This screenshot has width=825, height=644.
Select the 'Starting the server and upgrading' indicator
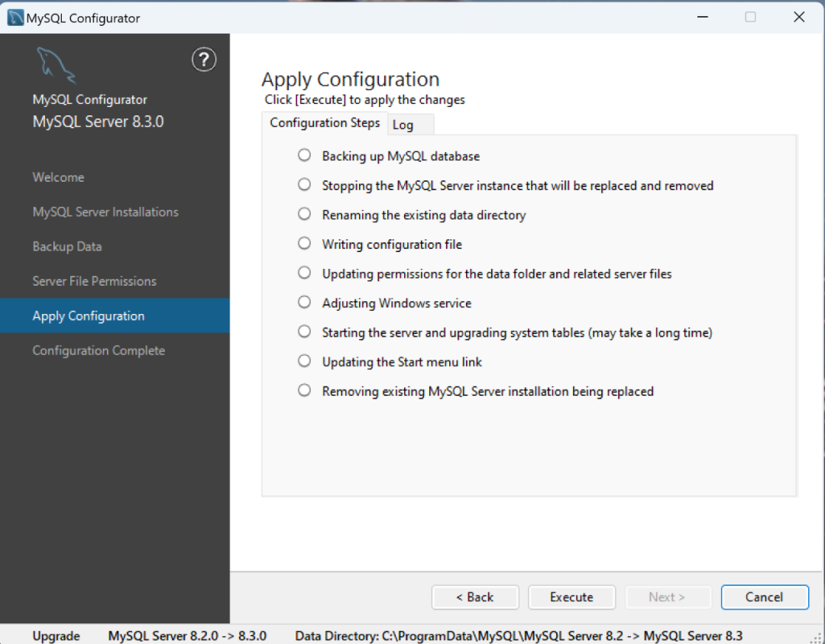pos(304,332)
